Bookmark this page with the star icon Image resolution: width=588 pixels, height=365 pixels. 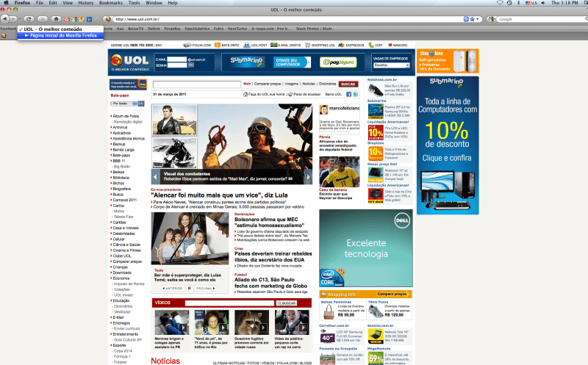[472, 19]
